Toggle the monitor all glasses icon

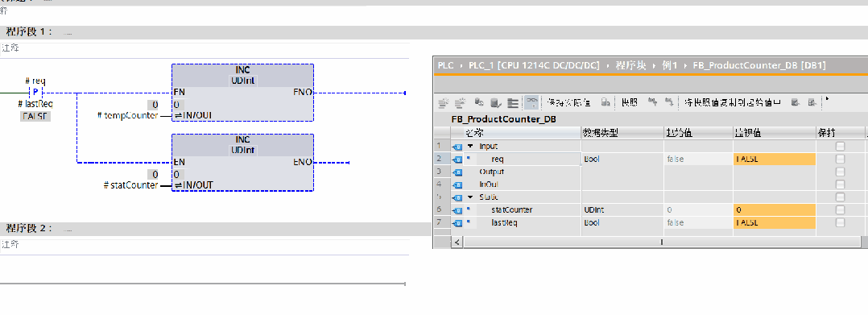click(531, 102)
